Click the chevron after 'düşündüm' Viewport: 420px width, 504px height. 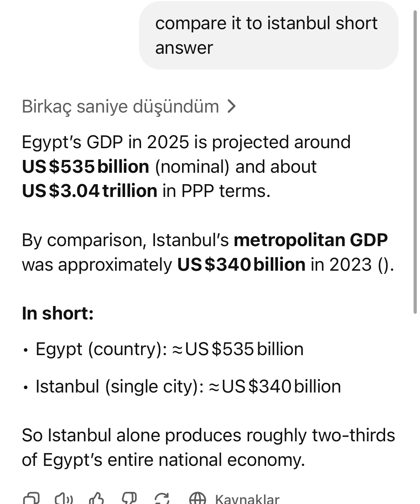tap(232, 106)
